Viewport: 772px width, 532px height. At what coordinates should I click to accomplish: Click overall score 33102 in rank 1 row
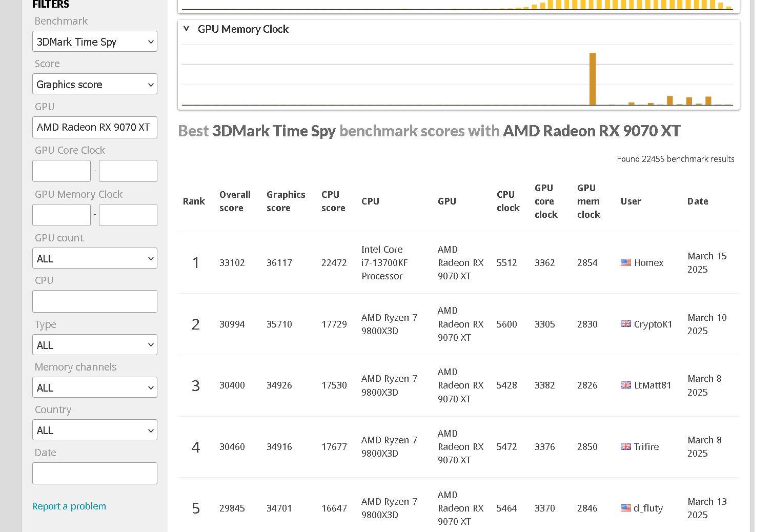click(232, 262)
